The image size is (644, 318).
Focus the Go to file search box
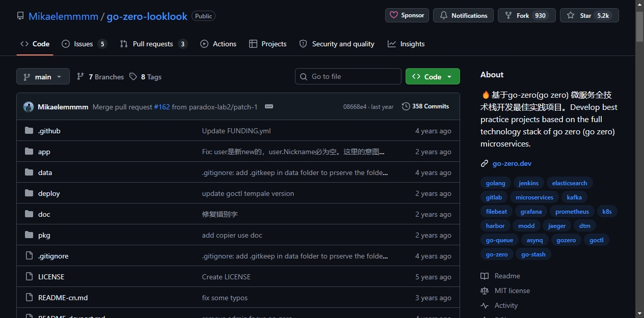click(x=348, y=76)
